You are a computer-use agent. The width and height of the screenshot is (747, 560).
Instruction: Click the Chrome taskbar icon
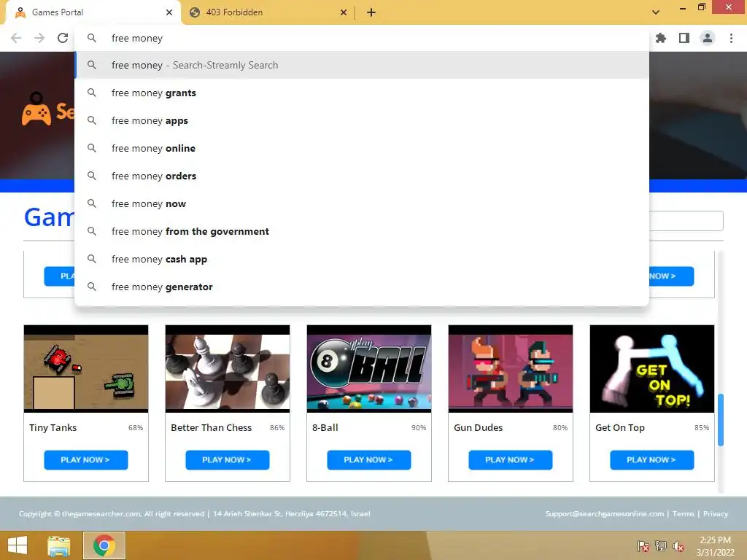(104, 545)
